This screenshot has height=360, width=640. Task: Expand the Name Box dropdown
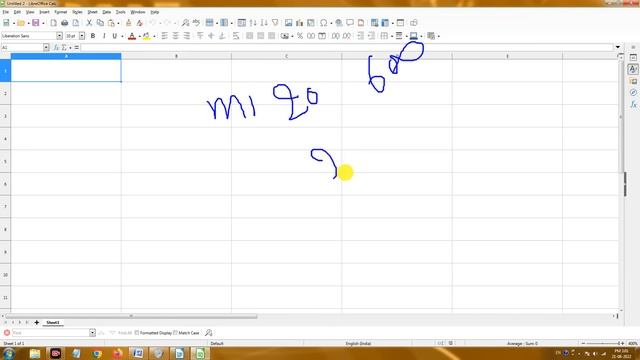pos(46,47)
